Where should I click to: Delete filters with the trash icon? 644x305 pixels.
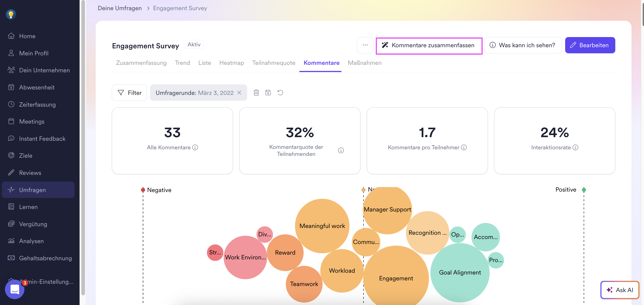(256, 93)
